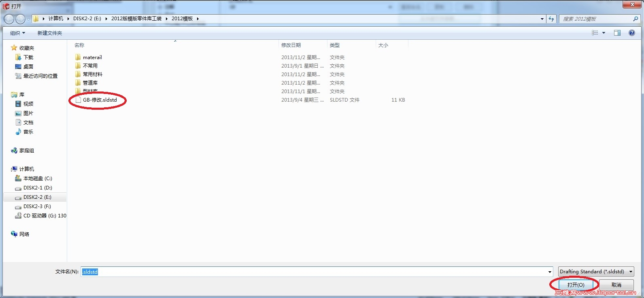Click the 管道库 folder icon

[x=78, y=83]
